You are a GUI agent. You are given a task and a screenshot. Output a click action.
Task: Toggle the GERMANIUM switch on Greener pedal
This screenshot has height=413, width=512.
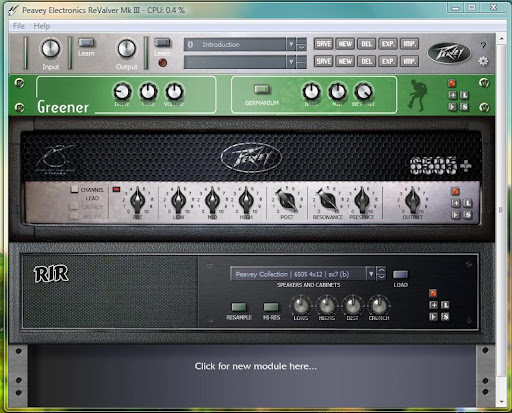(262, 89)
